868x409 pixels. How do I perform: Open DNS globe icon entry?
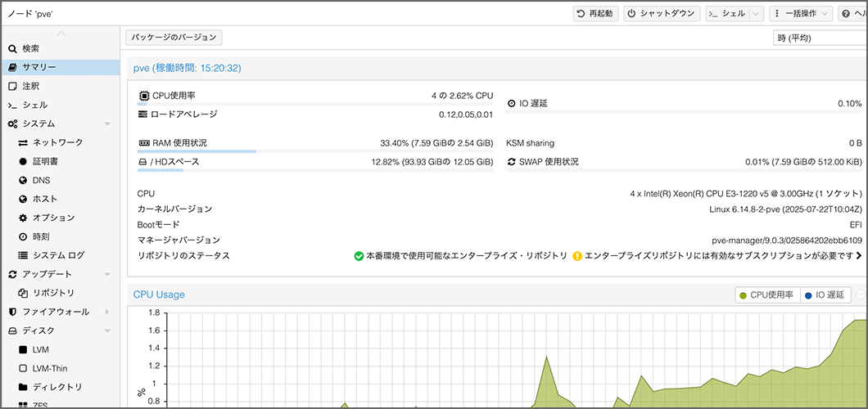24,180
